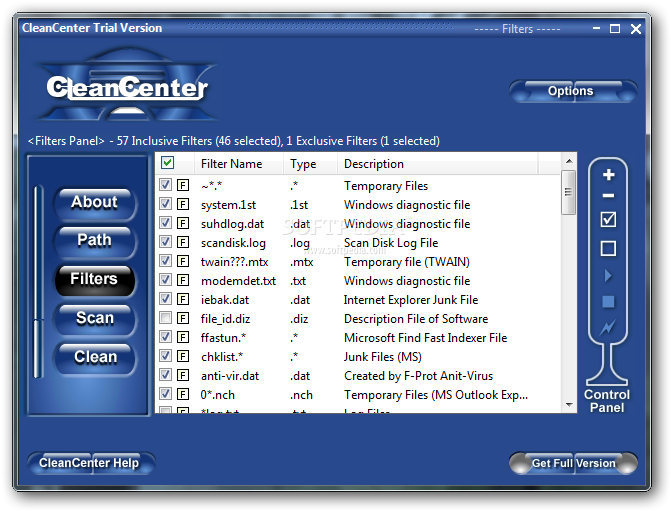Select 'Temporary file (TWAIN)' description

tap(407, 262)
